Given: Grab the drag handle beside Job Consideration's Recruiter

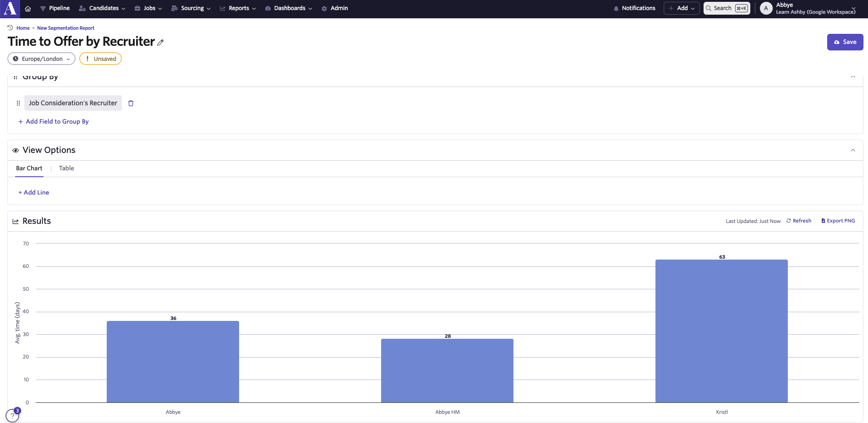Looking at the screenshot, I should coord(18,103).
